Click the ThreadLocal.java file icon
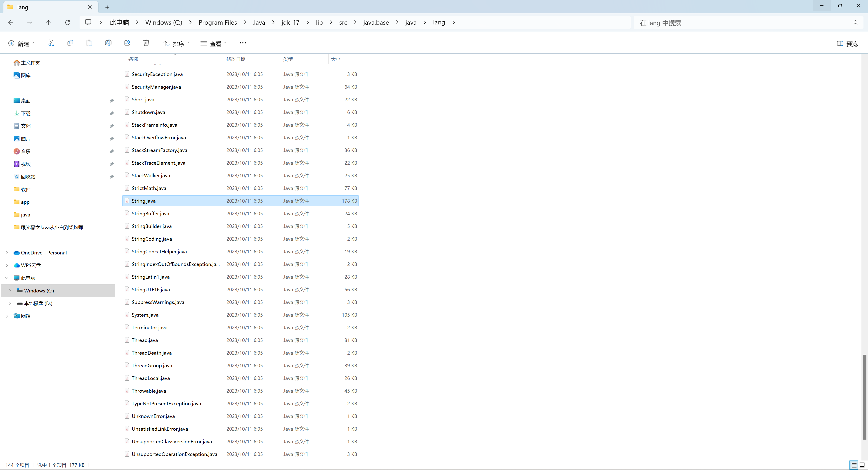This screenshot has height=470, width=868. (x=127, y=378)
